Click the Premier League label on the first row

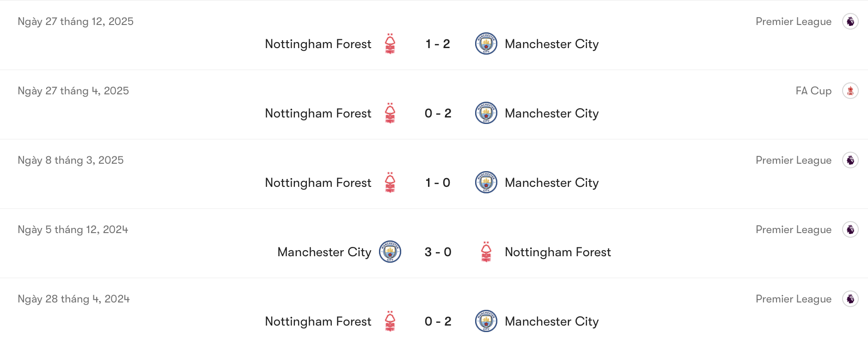tap(793, 21)
